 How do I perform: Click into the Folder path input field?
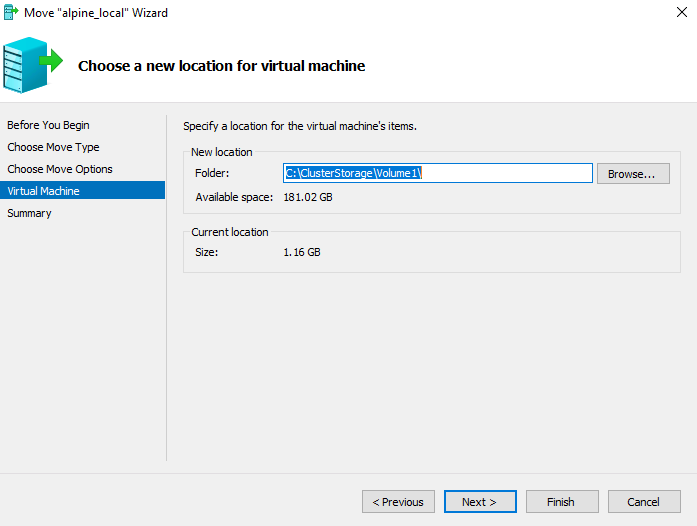coord(437,174)
